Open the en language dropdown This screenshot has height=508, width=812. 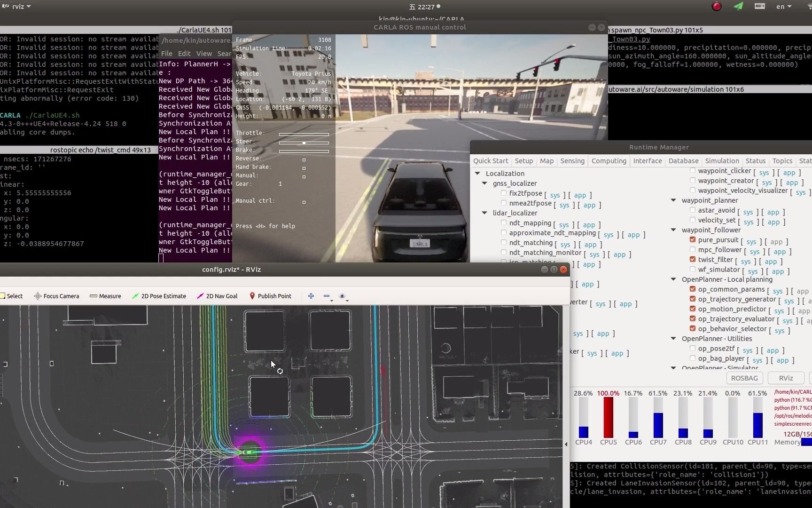pos(783,7)
